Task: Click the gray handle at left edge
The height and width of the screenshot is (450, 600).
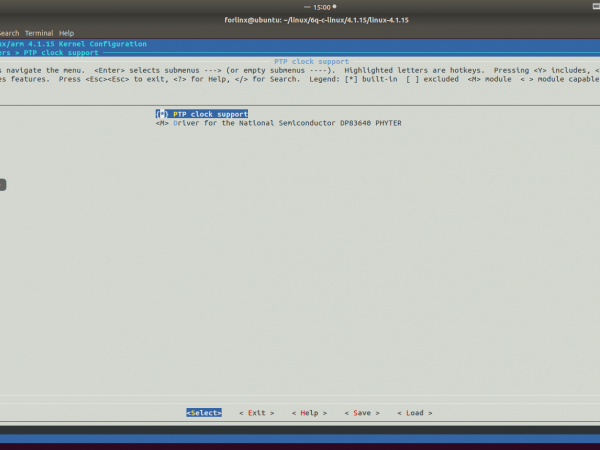Action: point(3,184)
